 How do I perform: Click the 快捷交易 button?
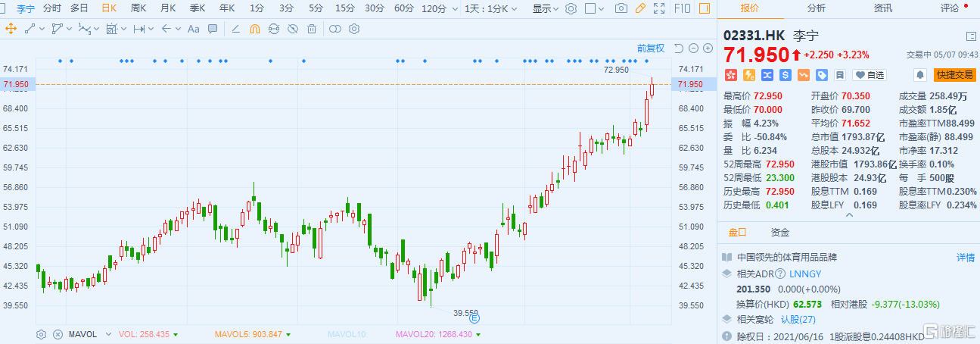[954, 75]
